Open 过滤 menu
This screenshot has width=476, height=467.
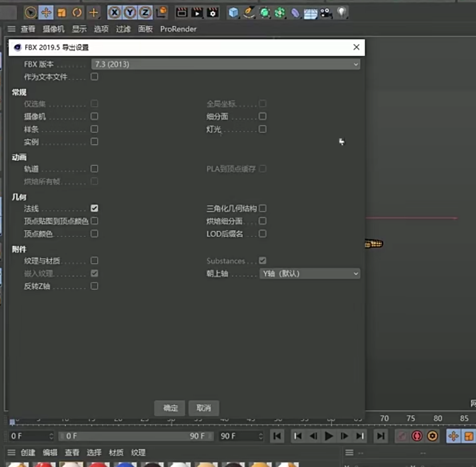[x=123, y=29]
